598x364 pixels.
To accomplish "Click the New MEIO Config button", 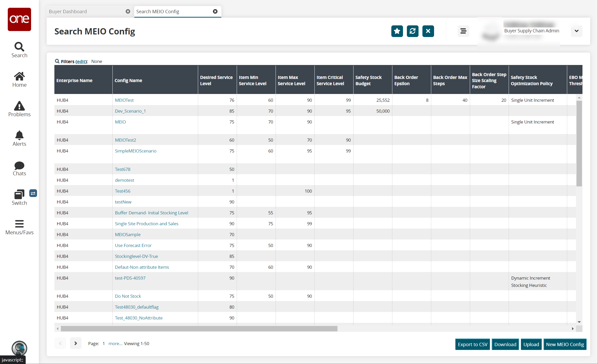I will coord(565,344).
